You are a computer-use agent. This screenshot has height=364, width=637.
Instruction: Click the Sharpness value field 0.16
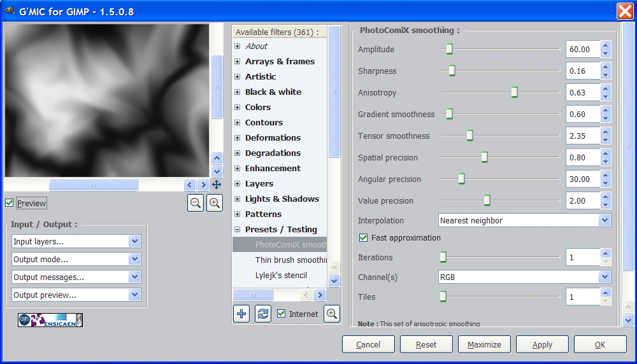583,71
